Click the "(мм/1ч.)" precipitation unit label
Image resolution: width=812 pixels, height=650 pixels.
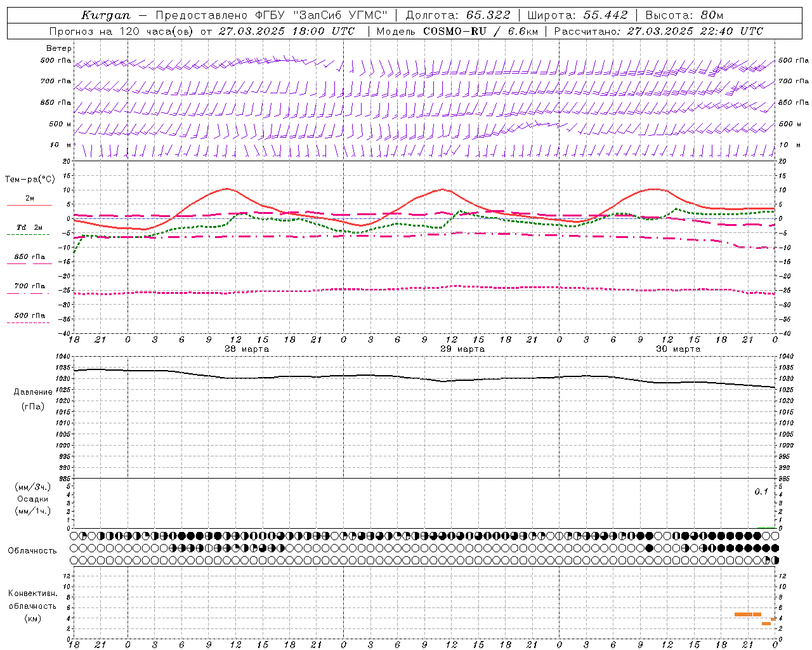click(x=33, y=511)
